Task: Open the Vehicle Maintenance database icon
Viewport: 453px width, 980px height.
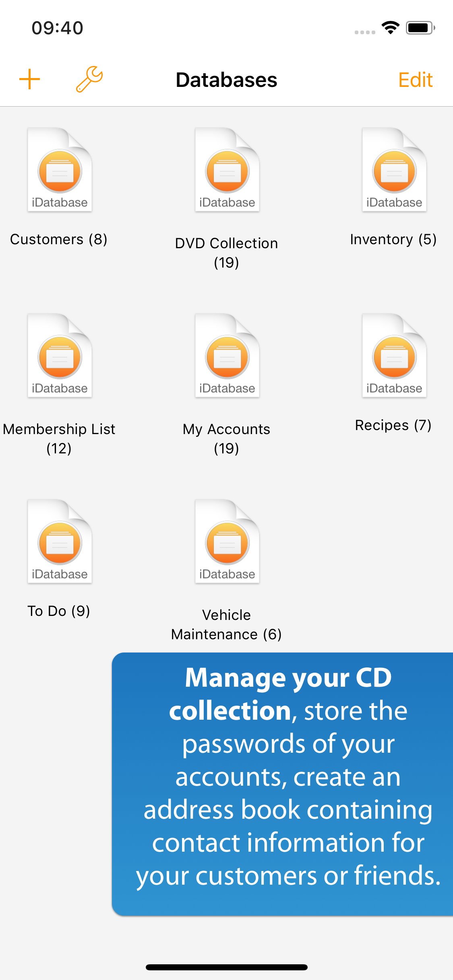Action: (x=227, y=541)
